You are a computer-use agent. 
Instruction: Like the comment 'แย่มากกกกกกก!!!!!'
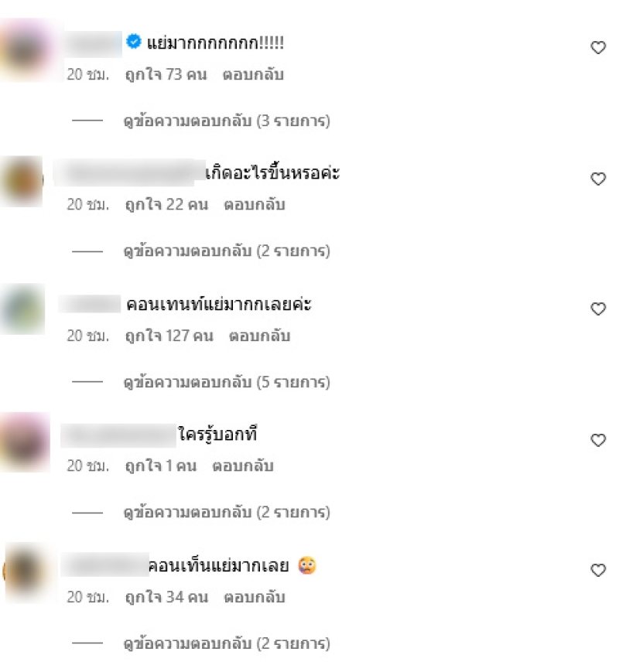(x=598, y=47)
